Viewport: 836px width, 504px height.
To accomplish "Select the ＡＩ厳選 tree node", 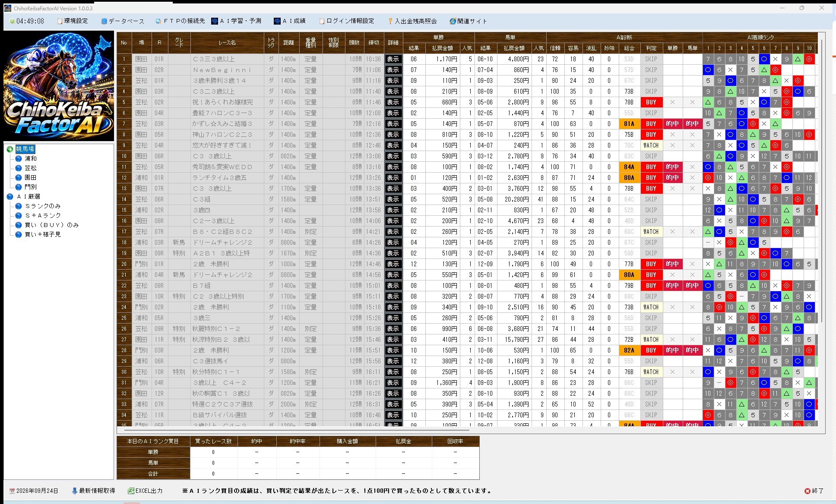I will coord(28,196).
